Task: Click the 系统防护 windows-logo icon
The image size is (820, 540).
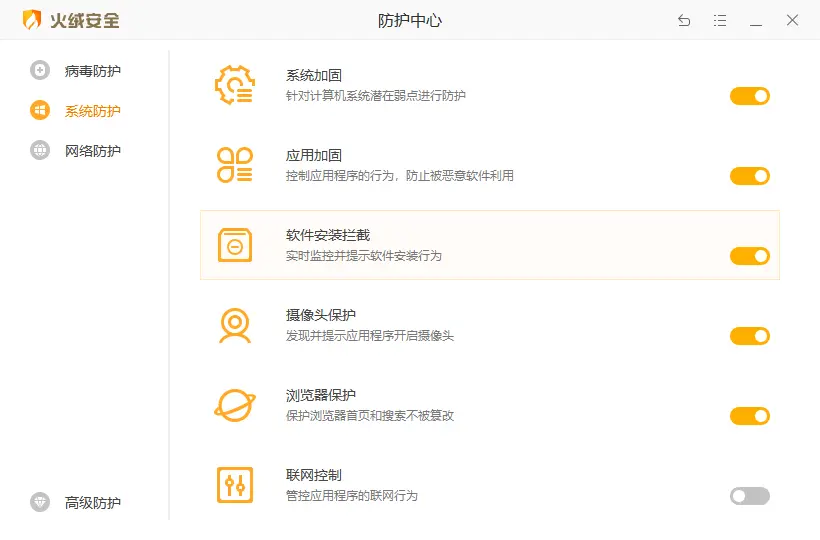Action: tap(40, 110)
